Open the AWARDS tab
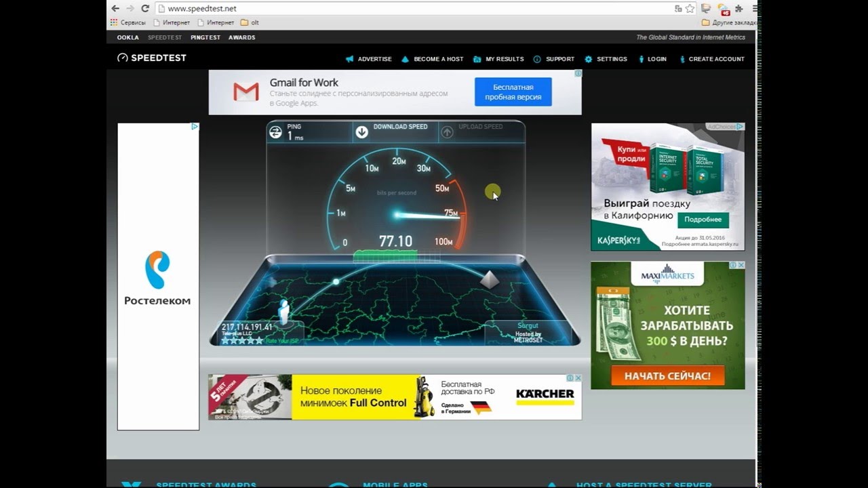Viewport: 868px width, 488px height. tap(242, 37)
